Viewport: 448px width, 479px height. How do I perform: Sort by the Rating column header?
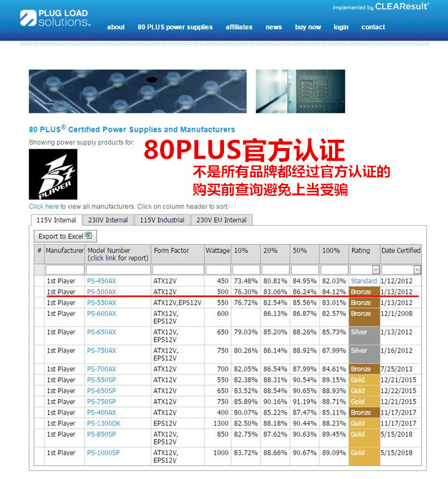[x=364, y=254]
